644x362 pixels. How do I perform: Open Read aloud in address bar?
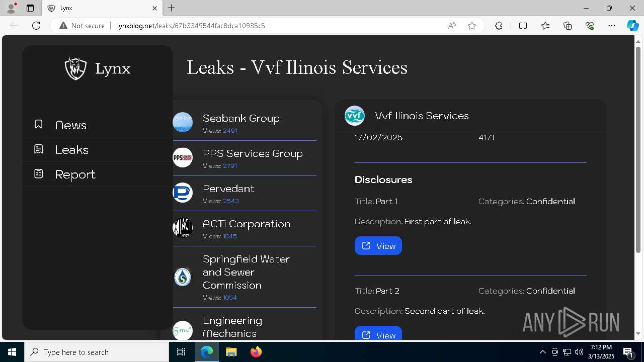[x=452, y=26]
